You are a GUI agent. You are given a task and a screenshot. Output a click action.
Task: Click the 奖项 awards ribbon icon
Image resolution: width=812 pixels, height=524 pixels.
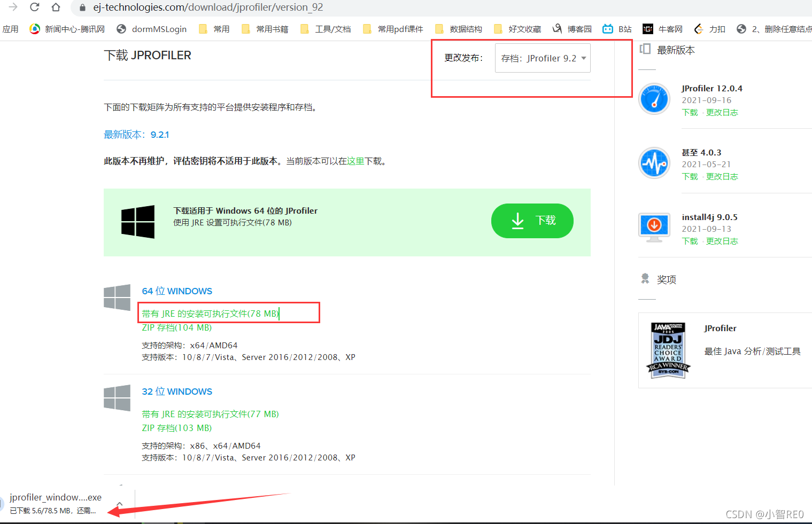pyautogui.click(x=645, y=278)
